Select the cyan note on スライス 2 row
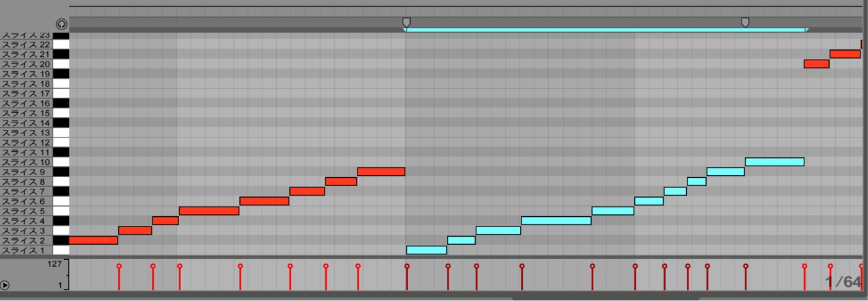 point(461,240)
